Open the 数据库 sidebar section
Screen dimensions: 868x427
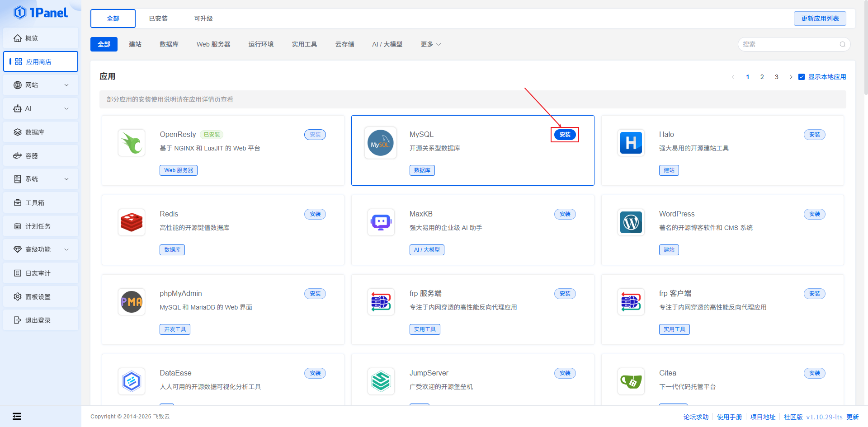coord(41,132)
